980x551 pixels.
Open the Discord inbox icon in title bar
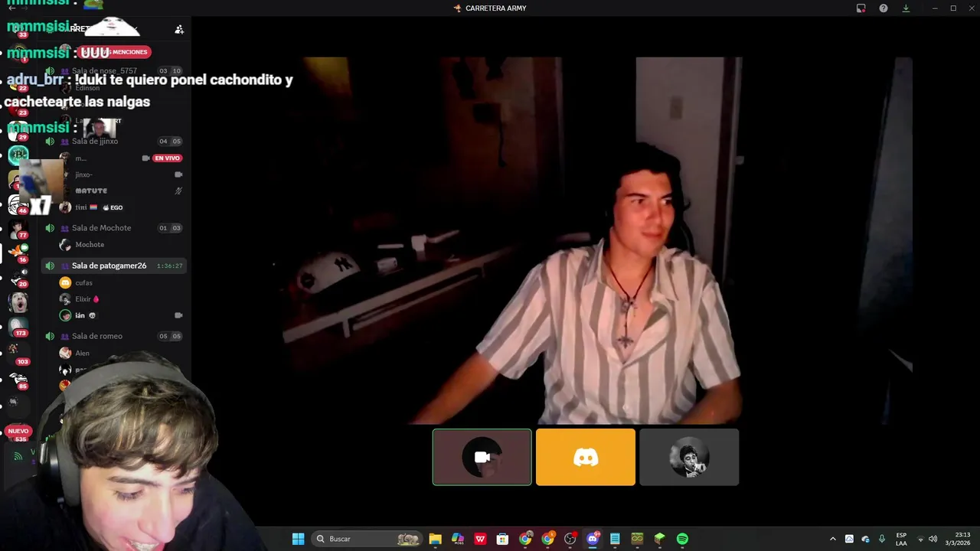pyautogui.click(x=861, y=8)
